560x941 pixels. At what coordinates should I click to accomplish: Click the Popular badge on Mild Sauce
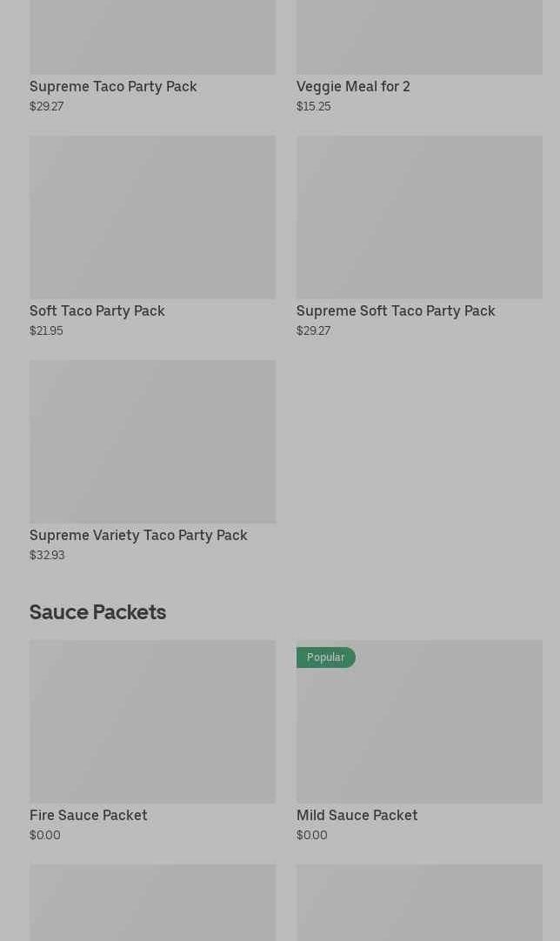tap(325, 657)
